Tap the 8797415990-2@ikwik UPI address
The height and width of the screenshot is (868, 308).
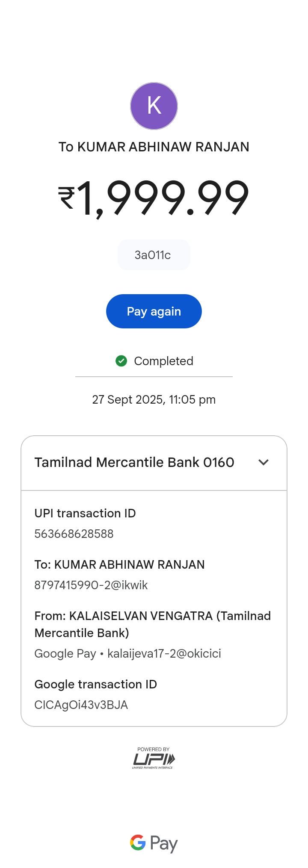[x=91, y=585]
